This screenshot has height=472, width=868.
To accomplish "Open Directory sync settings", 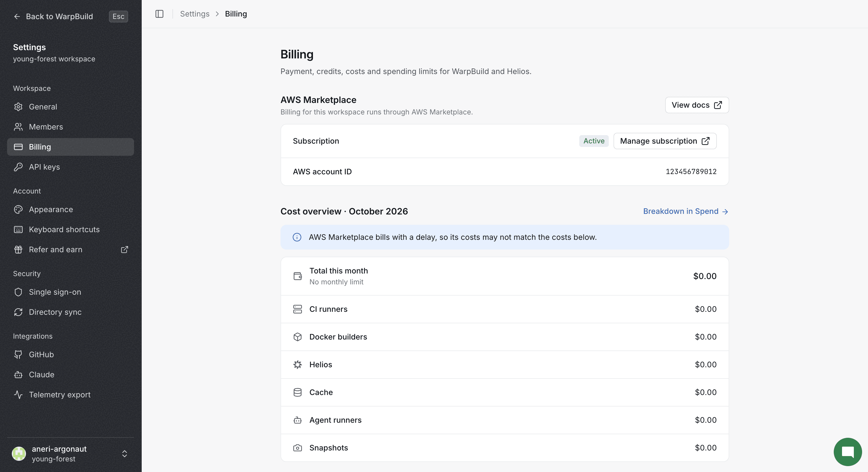I will coord(71,312).
